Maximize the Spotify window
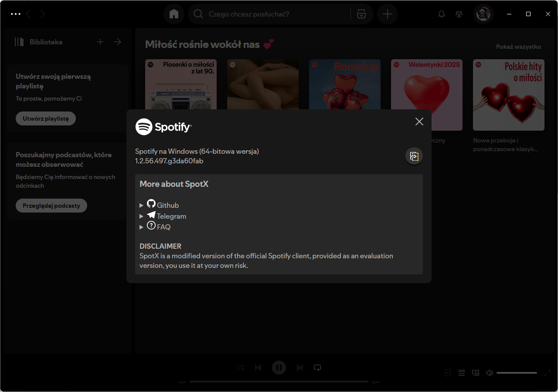The image size is (558, 392). (x=528, y=14)
